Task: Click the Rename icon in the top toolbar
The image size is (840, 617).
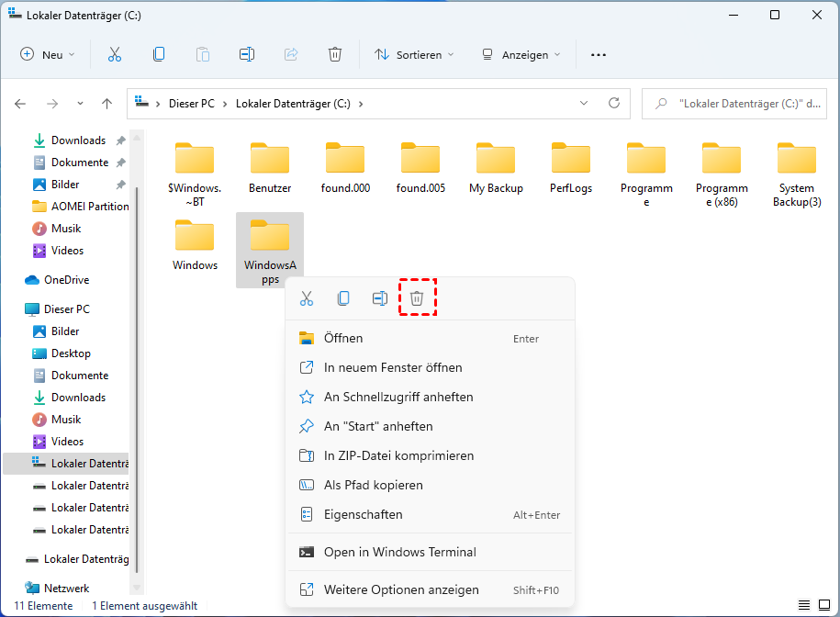Action: click(246, 55)
